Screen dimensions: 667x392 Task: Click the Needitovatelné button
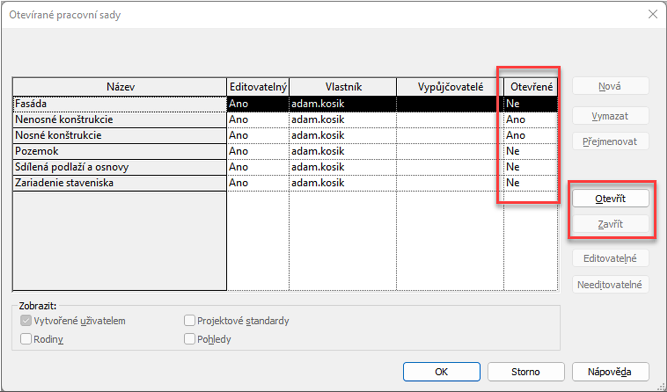pyautogui.click(x=610, y=284)
